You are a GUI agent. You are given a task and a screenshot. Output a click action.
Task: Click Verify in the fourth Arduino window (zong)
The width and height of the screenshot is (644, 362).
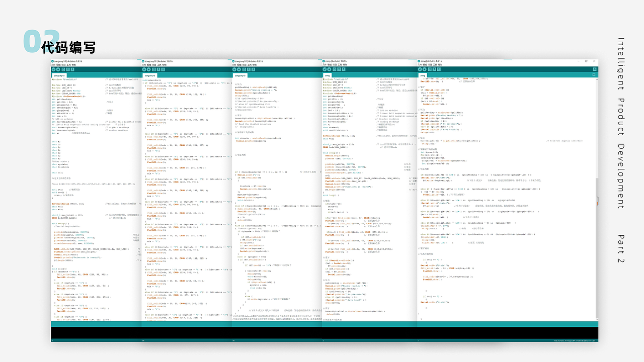point(325,69)
